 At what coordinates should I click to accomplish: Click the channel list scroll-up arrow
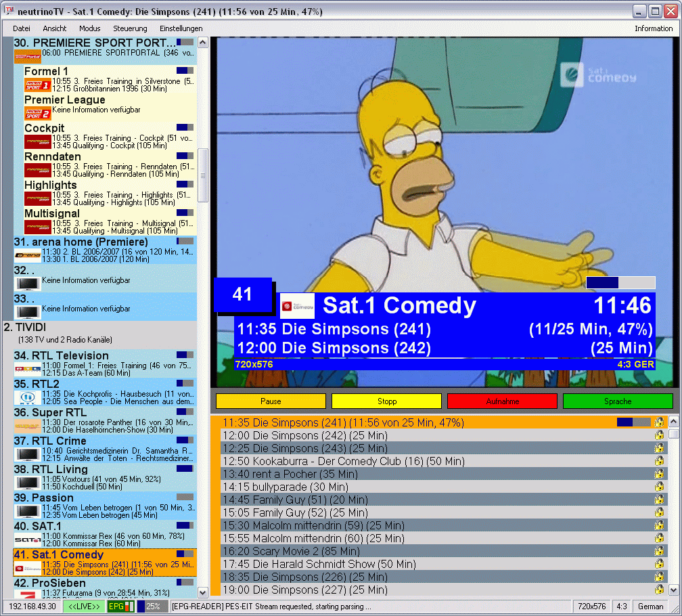tap(203, 43)
